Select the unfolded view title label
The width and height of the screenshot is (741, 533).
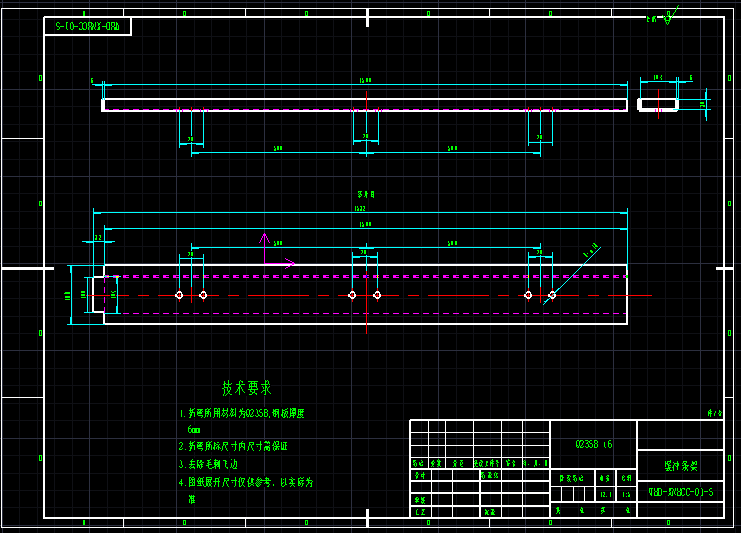point(366,194)
